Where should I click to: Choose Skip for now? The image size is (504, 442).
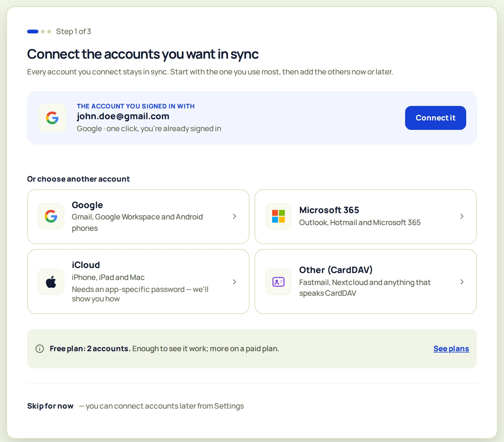[x=50, y=406]
